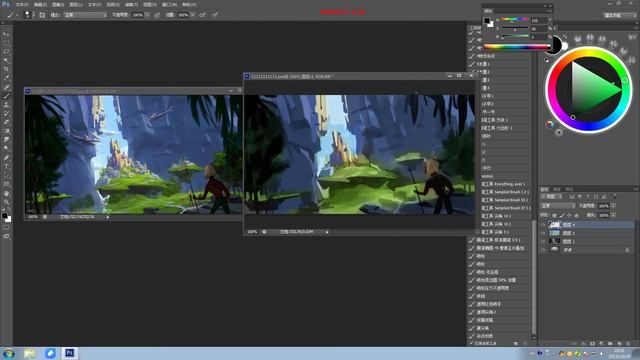Open the brush preset picker arrow
Image resolution: width=640 pixels, height=360 pixels.
33,15
